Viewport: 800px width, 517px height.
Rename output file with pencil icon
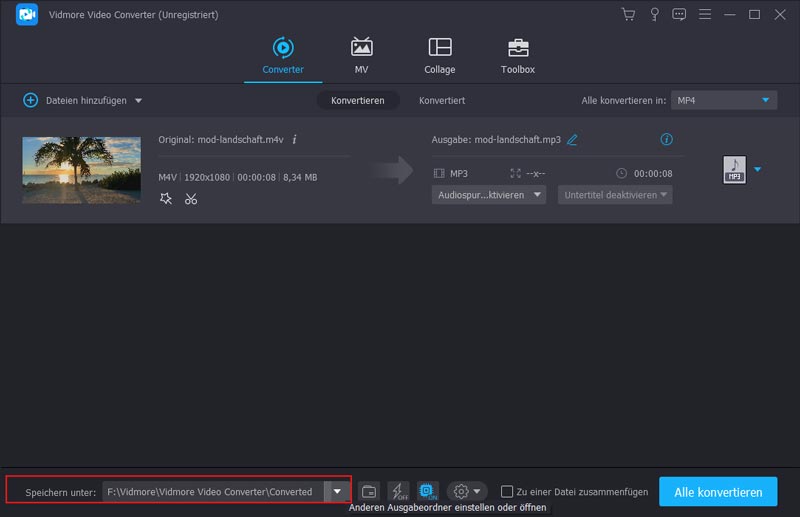coord(573,140)
